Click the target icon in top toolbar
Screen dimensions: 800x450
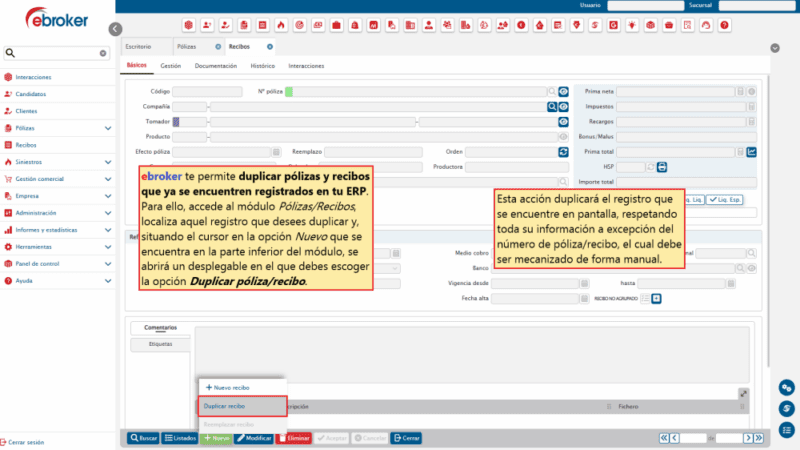299,25
